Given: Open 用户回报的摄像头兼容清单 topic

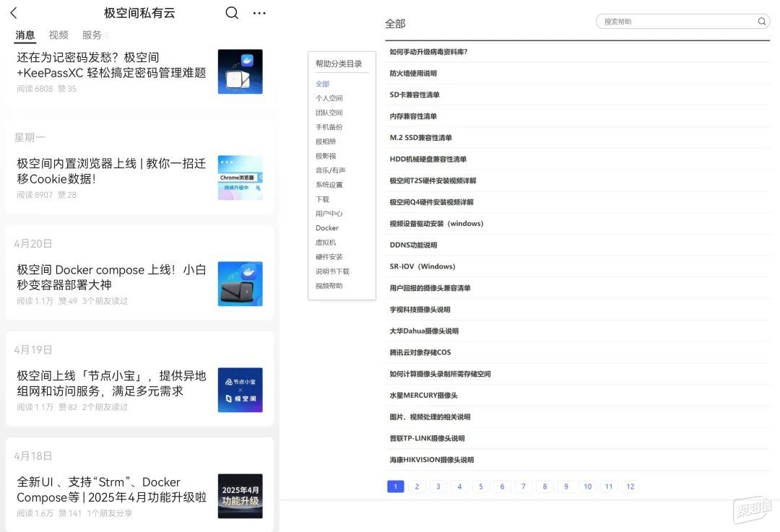Looking at the screenshot, I should 430,288.
